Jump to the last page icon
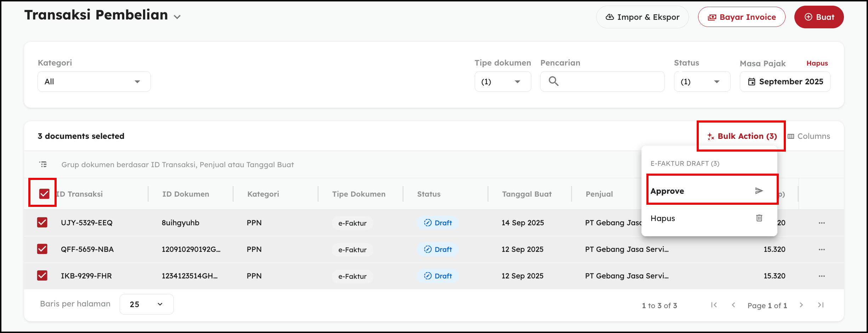 (x=821, y=305)
